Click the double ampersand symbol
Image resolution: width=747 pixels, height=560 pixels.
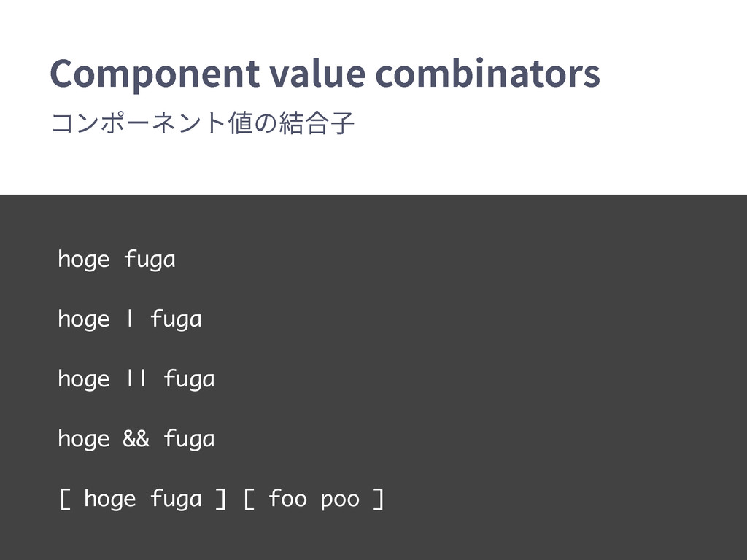[136, 439]
